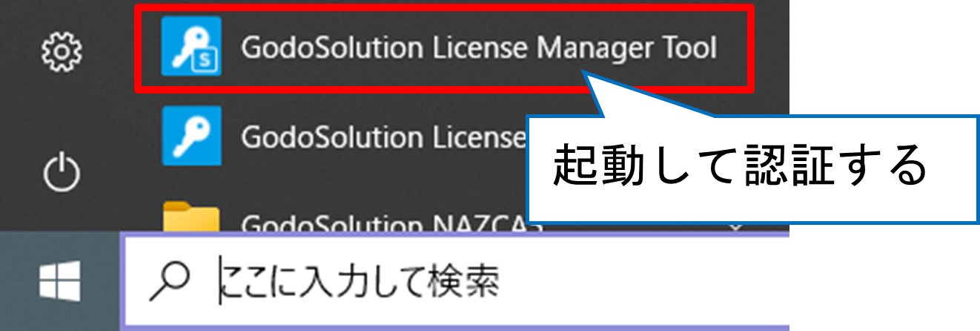Expand the GodoSolution NAZCA folder chevron
This screenshot has width=980, height=331.
click(735, 223)
